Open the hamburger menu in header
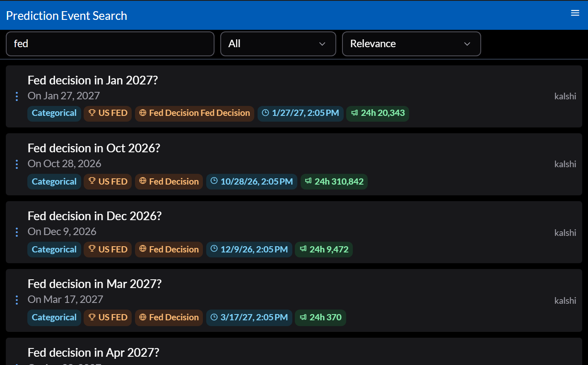The image size is (588, 365). 575,13
